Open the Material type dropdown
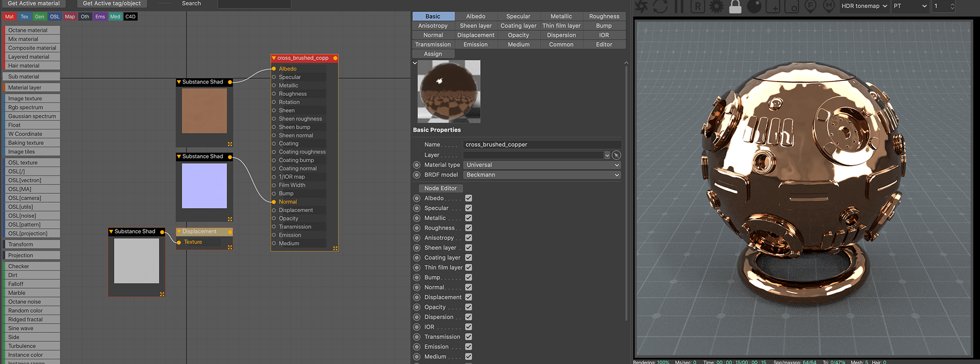 542,165
